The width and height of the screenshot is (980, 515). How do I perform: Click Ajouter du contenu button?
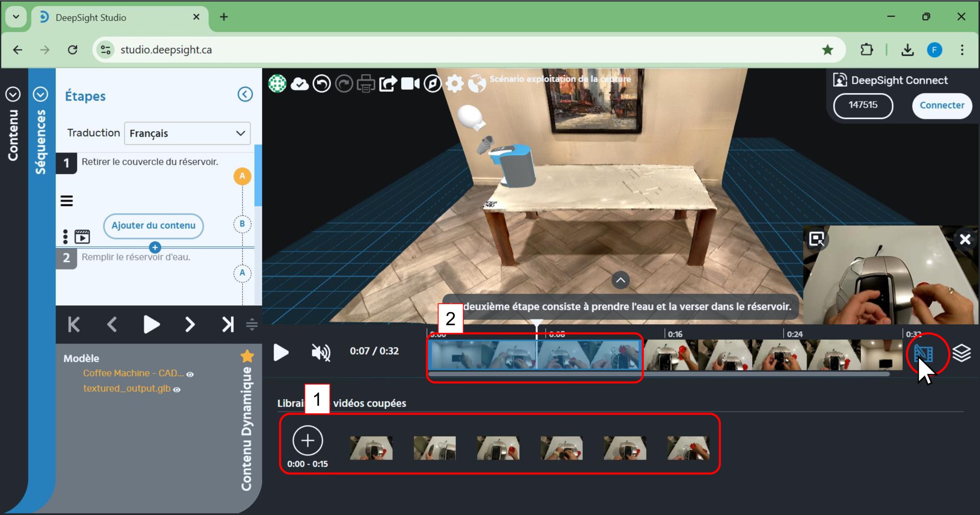coord(153,226)
